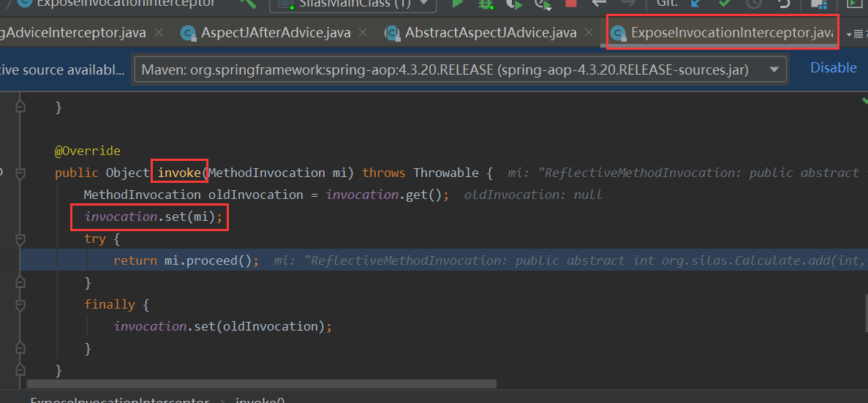Switch to the AspectJAfterAdvice.java tab

tap(276, 33)
